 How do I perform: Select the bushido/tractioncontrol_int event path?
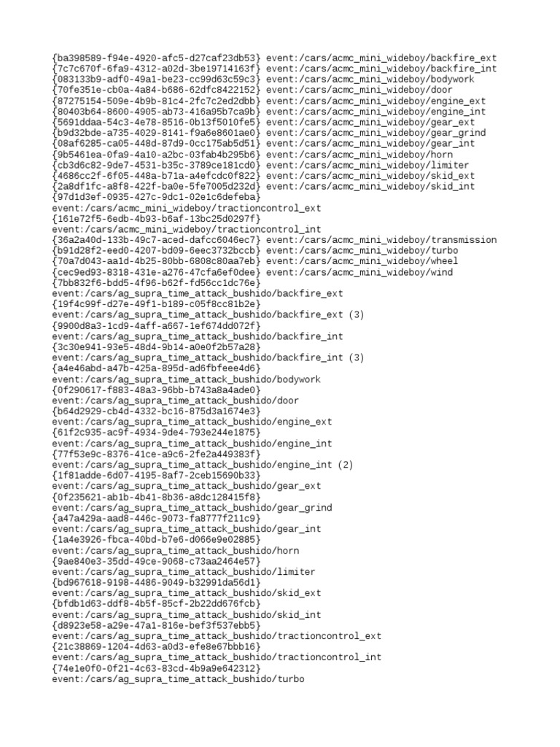click(217, 657)
